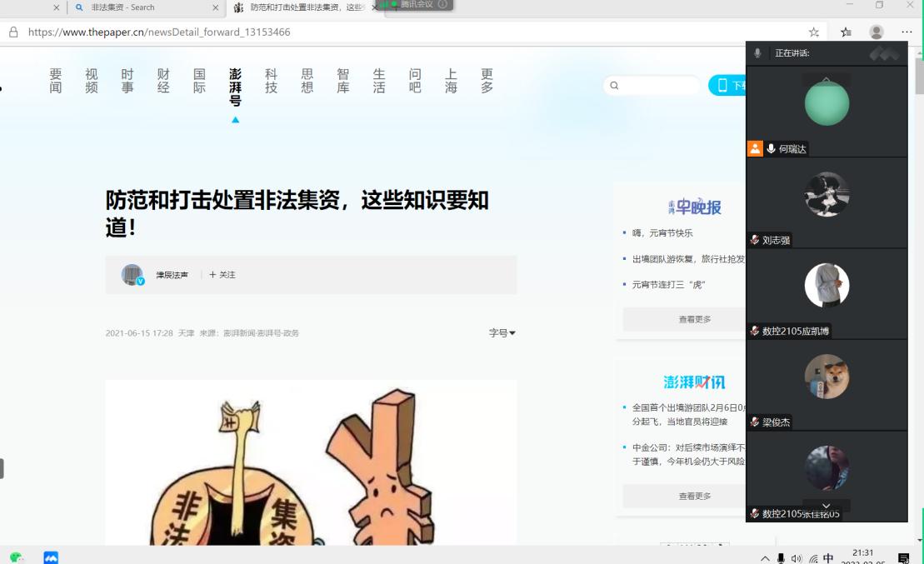
Task: Click 数控2105应凯博's avatar
Action: click(827, 285)
